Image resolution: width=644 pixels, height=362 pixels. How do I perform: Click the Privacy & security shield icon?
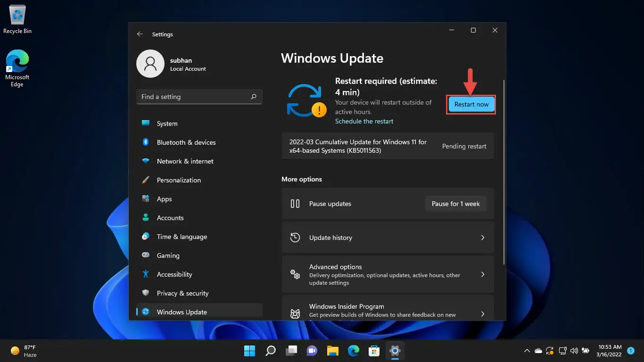146,293
